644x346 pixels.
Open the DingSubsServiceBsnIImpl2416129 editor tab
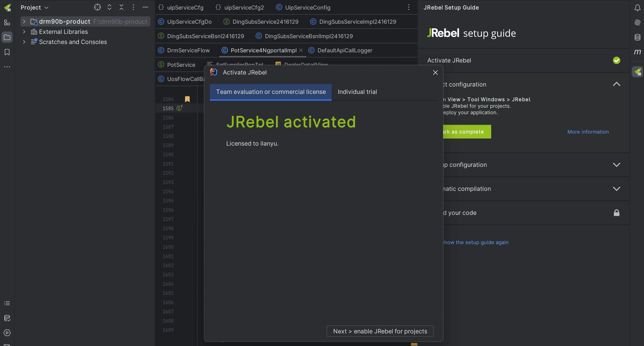click(x=305, y=36)
